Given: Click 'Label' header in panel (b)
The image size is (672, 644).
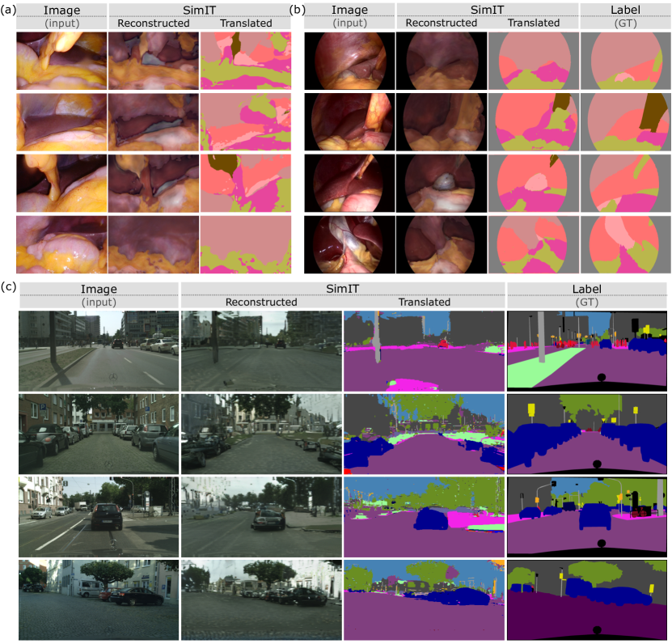Looking at the screenshot, I should [x=625, y=10].
